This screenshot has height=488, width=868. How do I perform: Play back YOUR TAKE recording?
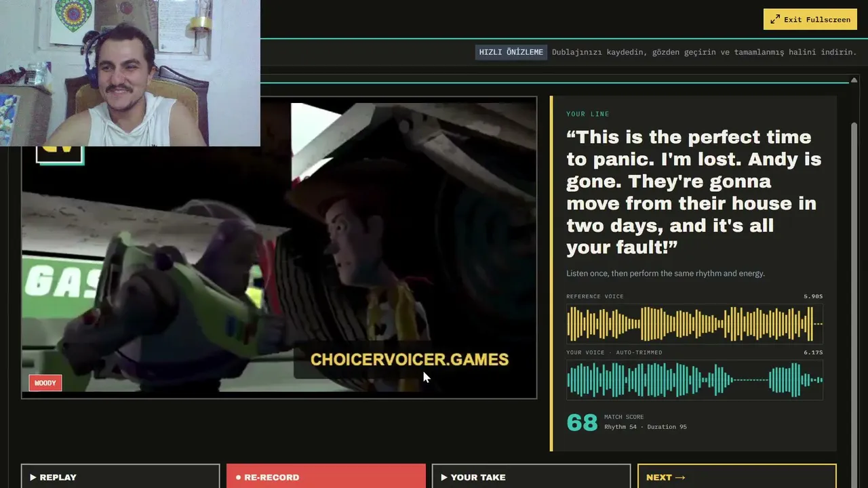coord(531,476)
